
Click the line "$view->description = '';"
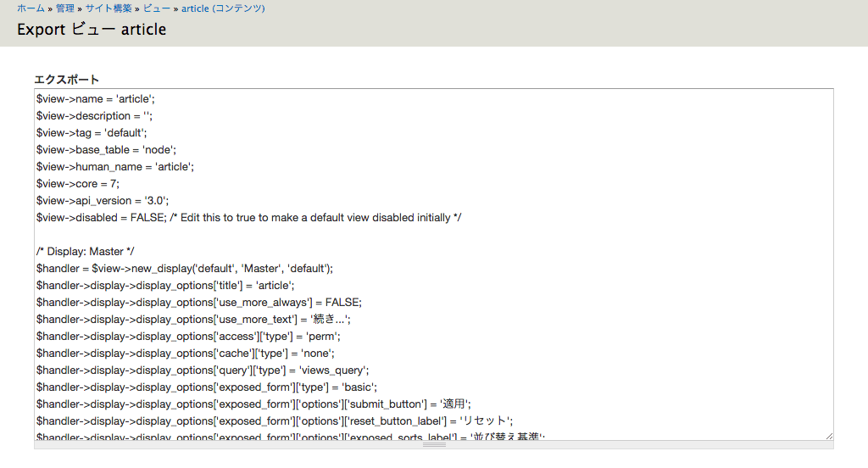(x=95, y=116)
